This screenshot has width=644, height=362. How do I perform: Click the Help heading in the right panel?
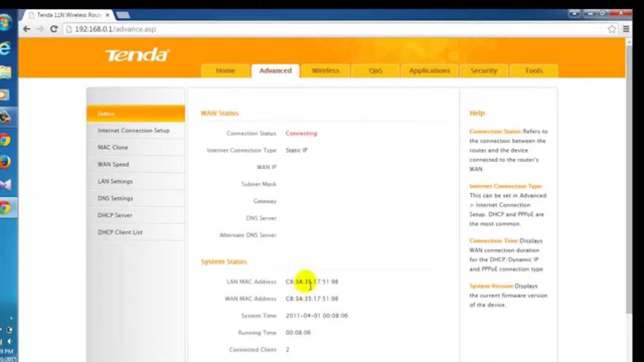tap(477, 113)
